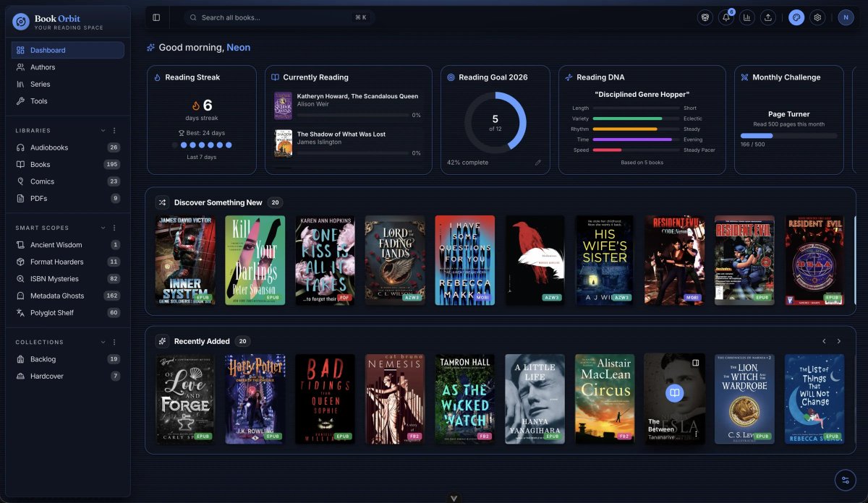The height and width of the screenshot is (503, 868).
Task: Collapse the Libraries section chevron
Action: pos(103,131)
